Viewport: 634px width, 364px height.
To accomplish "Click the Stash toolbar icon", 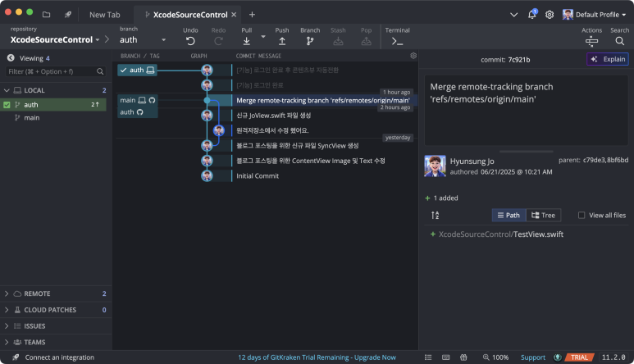I will click(338, 41).
